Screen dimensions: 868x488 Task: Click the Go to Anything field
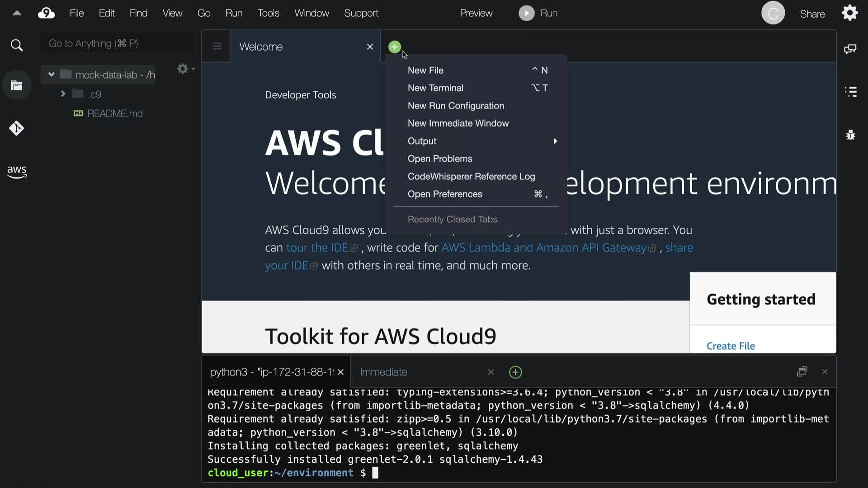(x=117, y=43)
